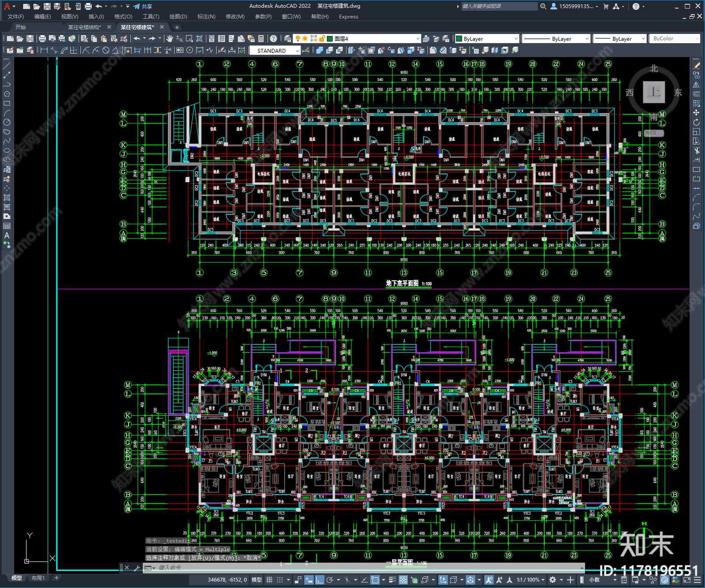Open Autodesk App Store cart icon

[606, 6]
